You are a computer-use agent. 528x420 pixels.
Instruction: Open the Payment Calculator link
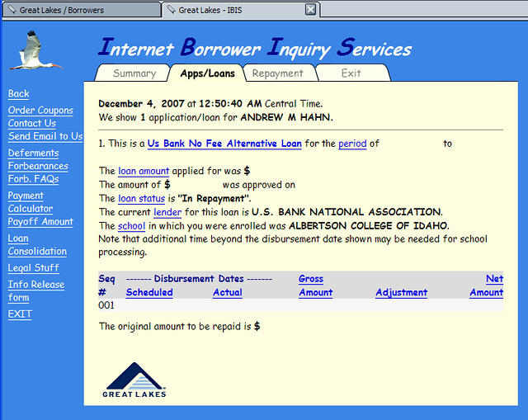(31, 202)
